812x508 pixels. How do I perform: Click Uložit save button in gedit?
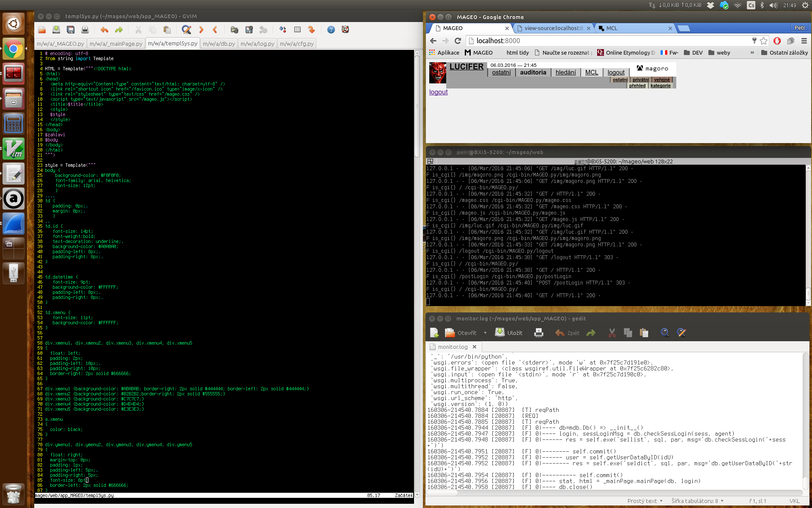pos(509,333)
